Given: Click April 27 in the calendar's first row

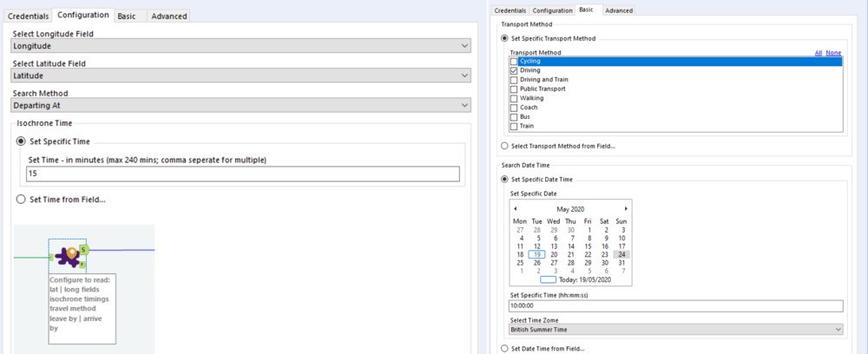Looking at the screenshot, I should (x=520, y=230).
